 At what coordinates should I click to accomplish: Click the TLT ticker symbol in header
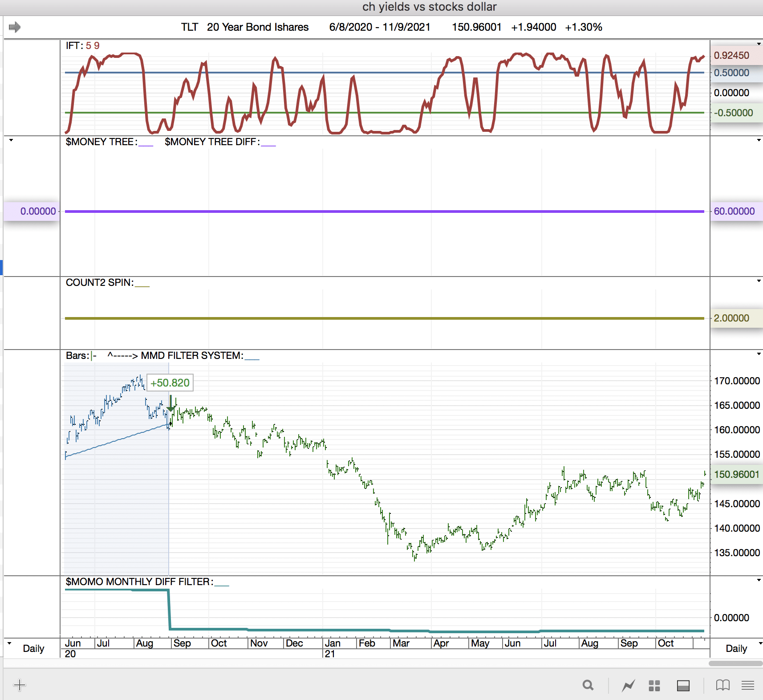[x=189, y=27]
